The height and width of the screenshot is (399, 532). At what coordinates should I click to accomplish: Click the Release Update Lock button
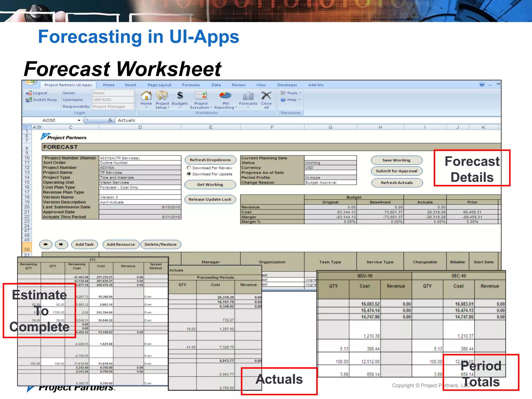point(210,199)
